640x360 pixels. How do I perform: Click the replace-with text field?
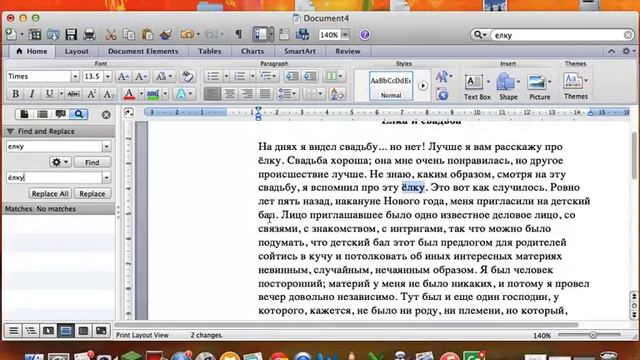point(54,178)
